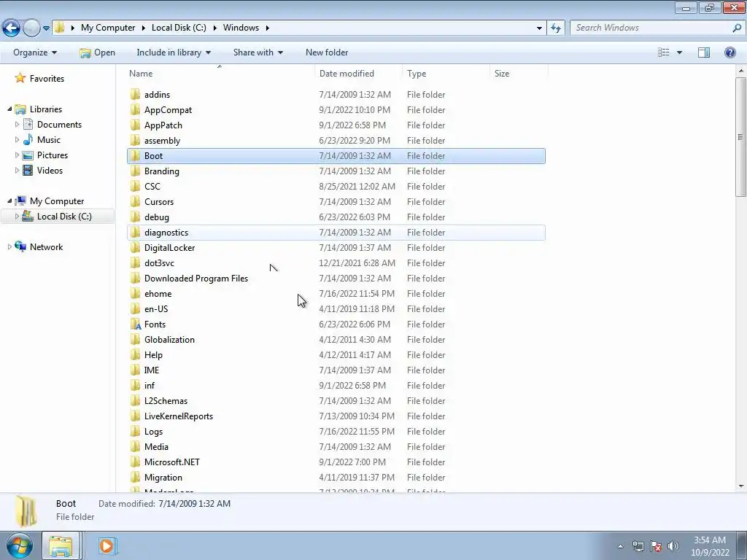
Task: Select the assembly folder
Action: [x=162, y=141]
